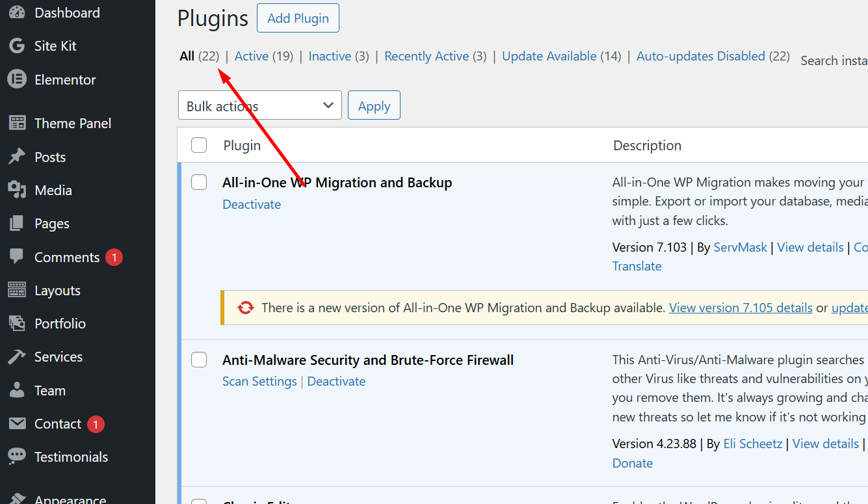Click the Description column header

coord(648,145)
